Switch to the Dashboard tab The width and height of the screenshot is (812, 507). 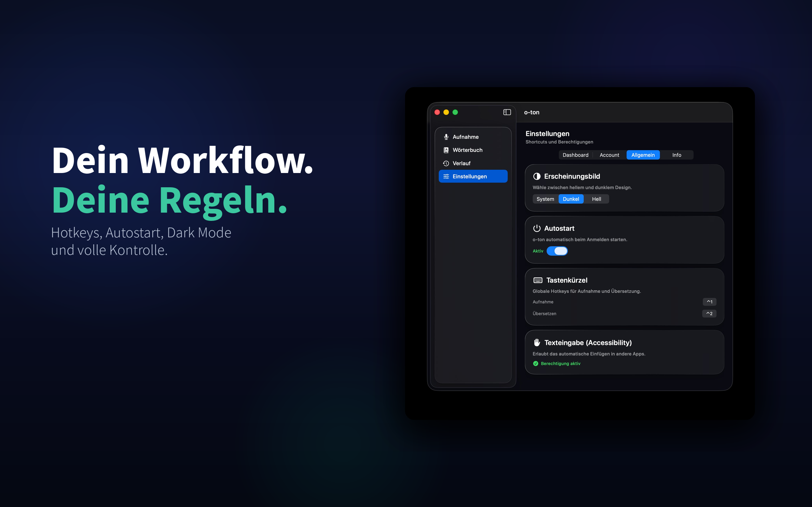pos(575,155)
